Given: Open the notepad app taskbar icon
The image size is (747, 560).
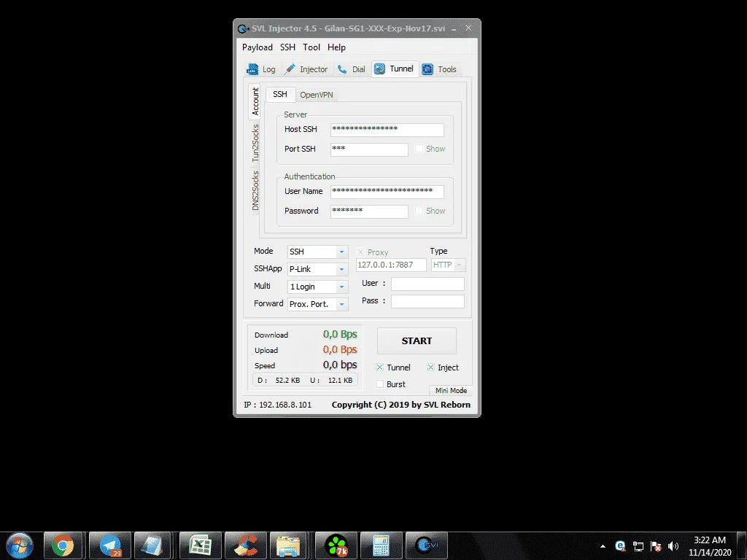Looking at the screenshot, I should pyautogui.click(x=152, y=545).
